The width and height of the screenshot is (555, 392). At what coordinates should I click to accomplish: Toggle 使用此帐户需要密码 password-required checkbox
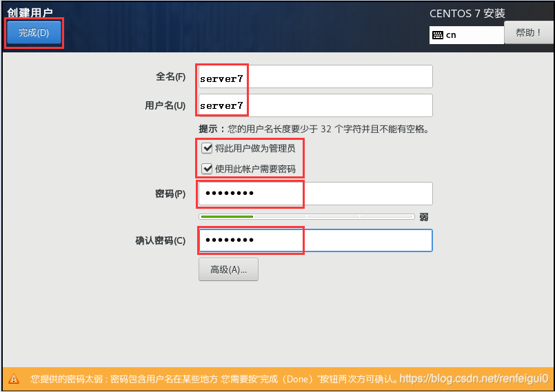[207, 169]
